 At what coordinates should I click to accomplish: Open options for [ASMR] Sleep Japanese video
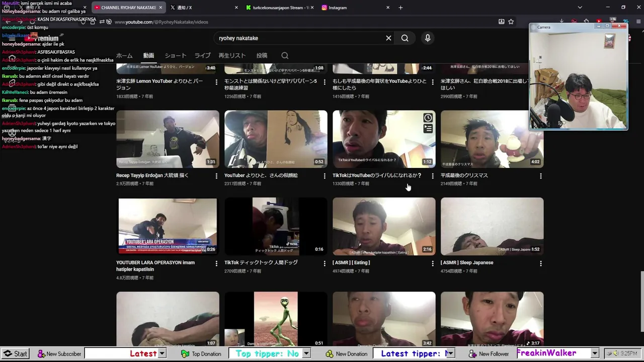point(541,263)
